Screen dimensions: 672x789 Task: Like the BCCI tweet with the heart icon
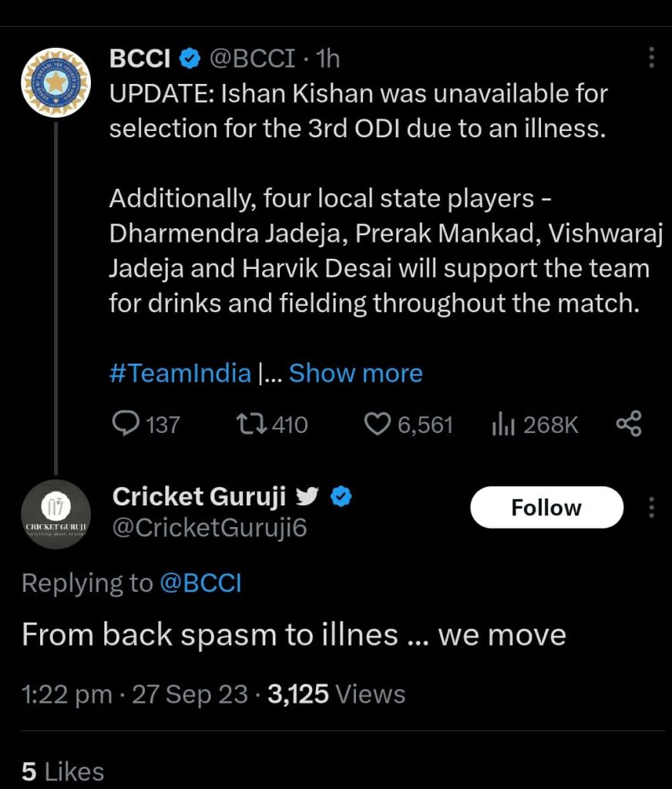pos(377,423)
